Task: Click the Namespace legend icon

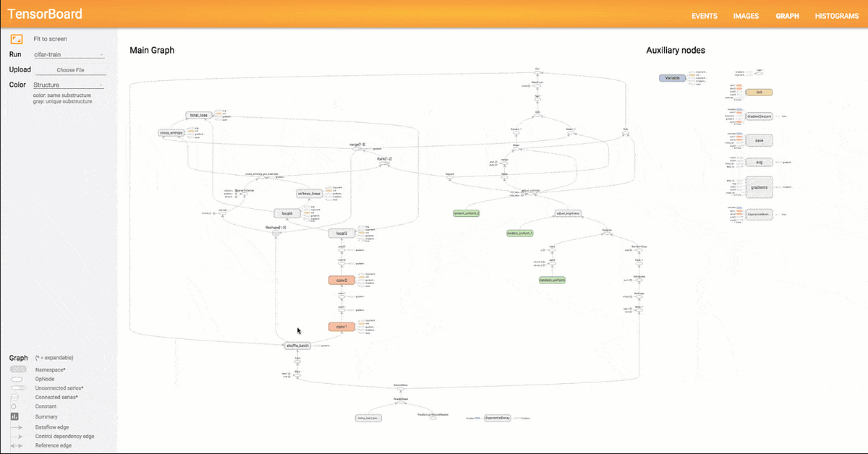Action: pos(17,369)
